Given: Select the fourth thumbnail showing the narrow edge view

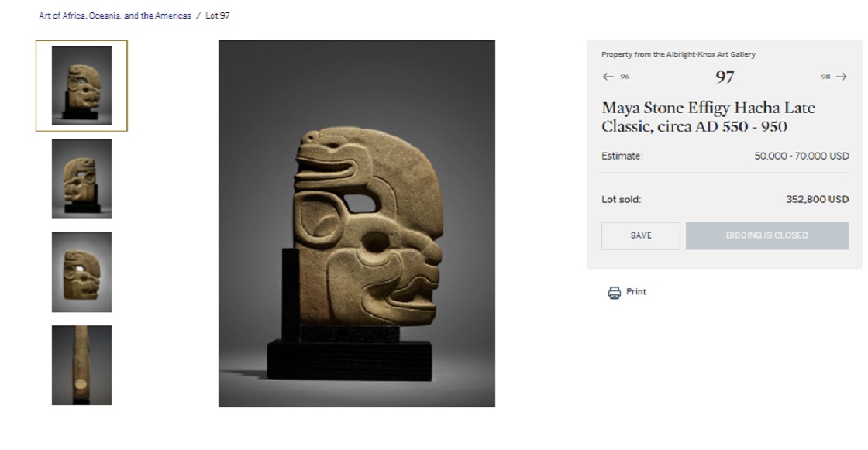Looking at the screenshot, I should click(x=81, y=365).
